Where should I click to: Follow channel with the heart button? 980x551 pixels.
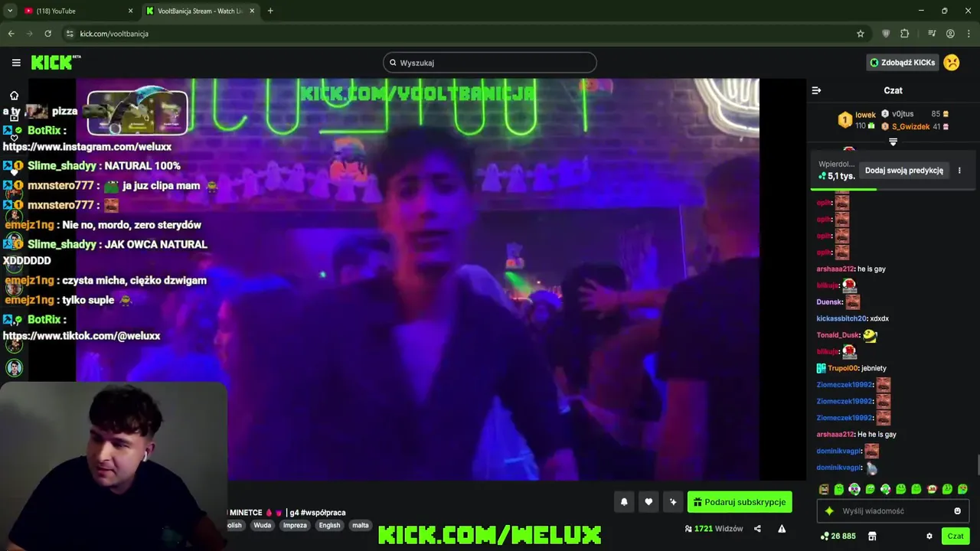coord(648,502)
